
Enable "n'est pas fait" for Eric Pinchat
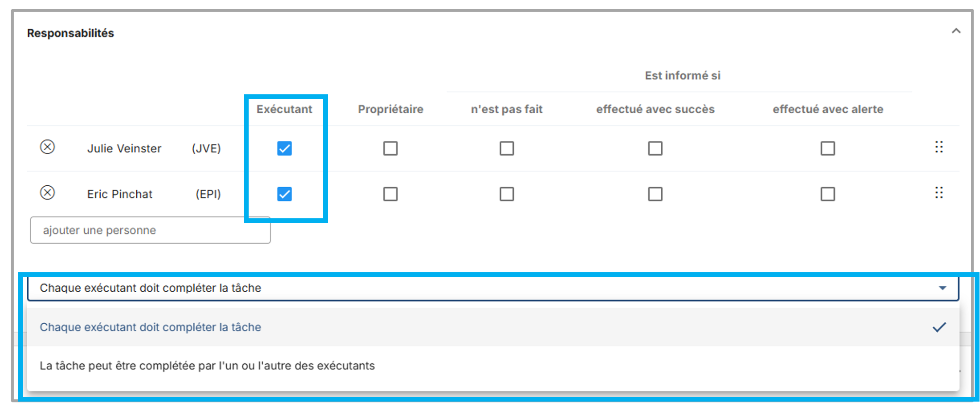coord(507,194)
